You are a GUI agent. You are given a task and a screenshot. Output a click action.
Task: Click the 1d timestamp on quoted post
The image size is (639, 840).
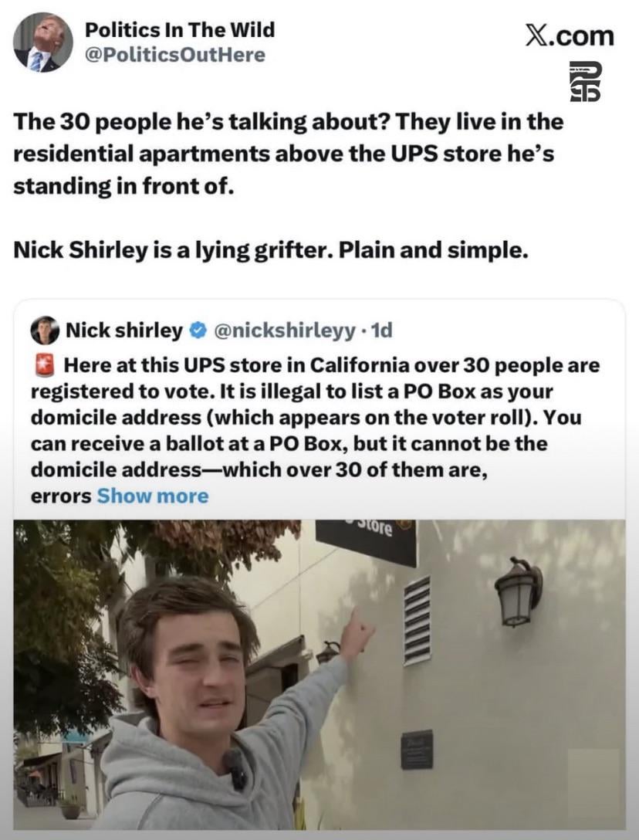point(381,330)
